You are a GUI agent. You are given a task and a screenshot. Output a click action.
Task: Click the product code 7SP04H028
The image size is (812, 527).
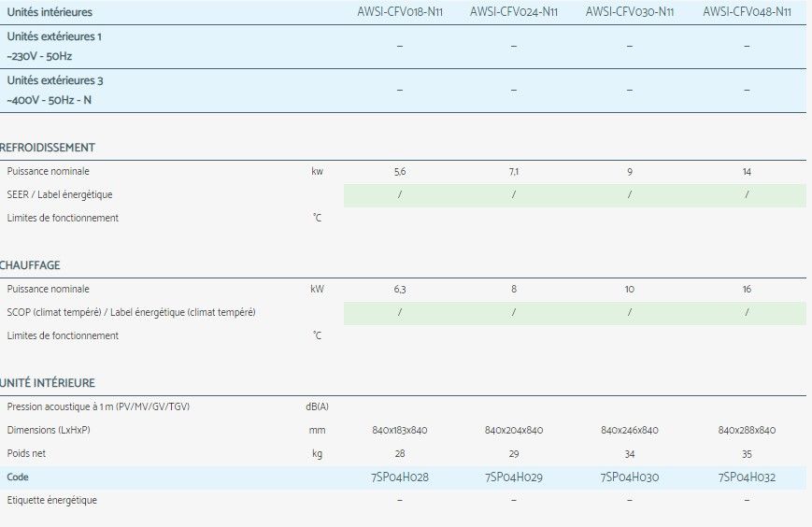click(x=399, y=477)
